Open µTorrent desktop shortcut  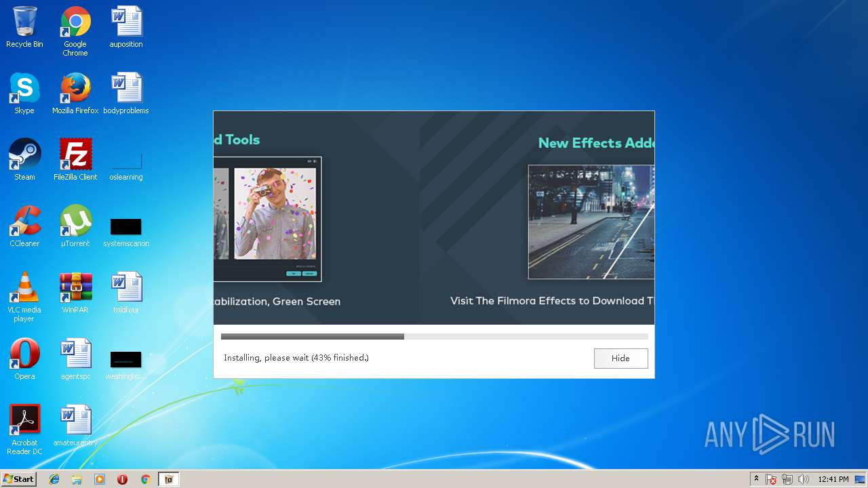(75, 226)
